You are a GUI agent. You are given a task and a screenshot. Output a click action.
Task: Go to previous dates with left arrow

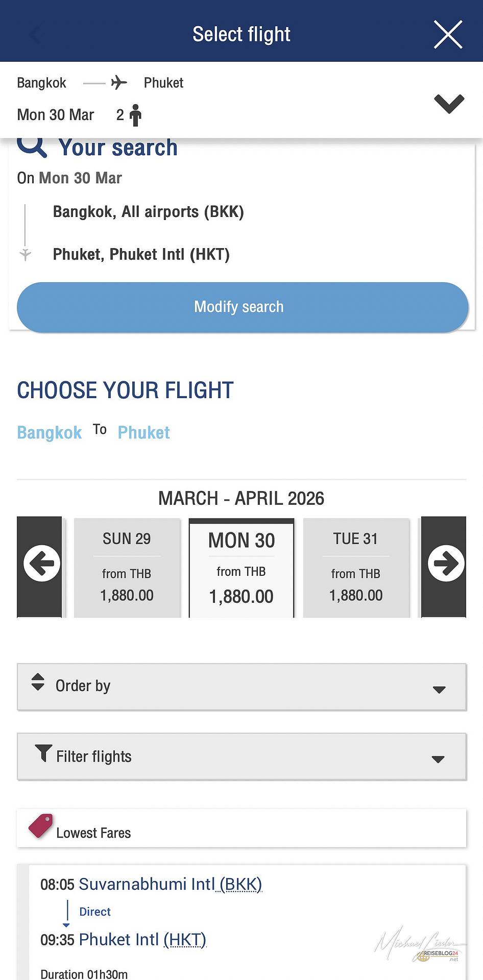click(41, 564)
